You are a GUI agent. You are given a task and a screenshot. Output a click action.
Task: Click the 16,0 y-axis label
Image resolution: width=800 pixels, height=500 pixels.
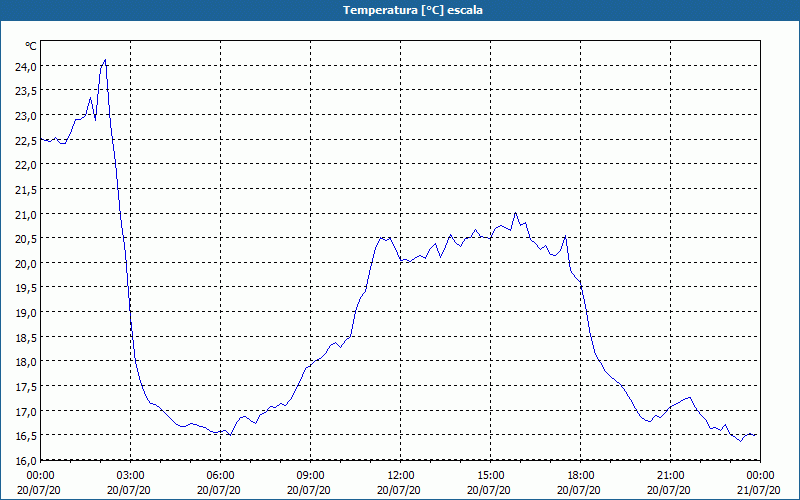click(26, 461)
